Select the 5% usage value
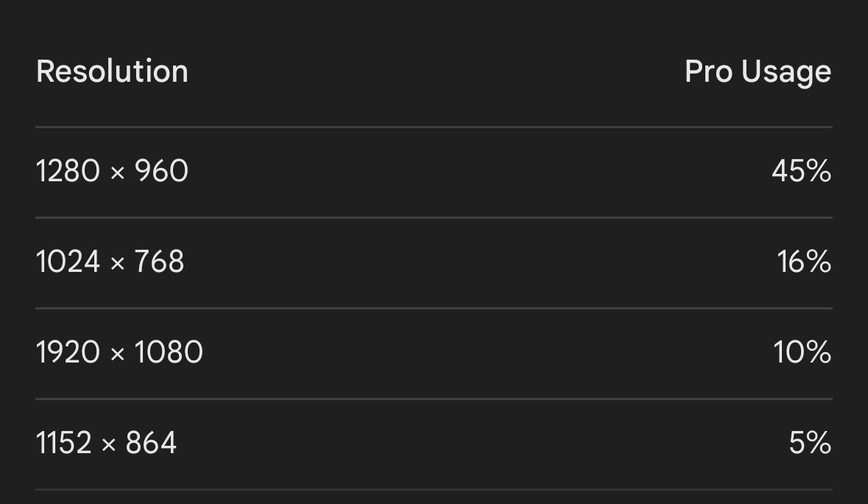868x504 pixels. point(810,443)
